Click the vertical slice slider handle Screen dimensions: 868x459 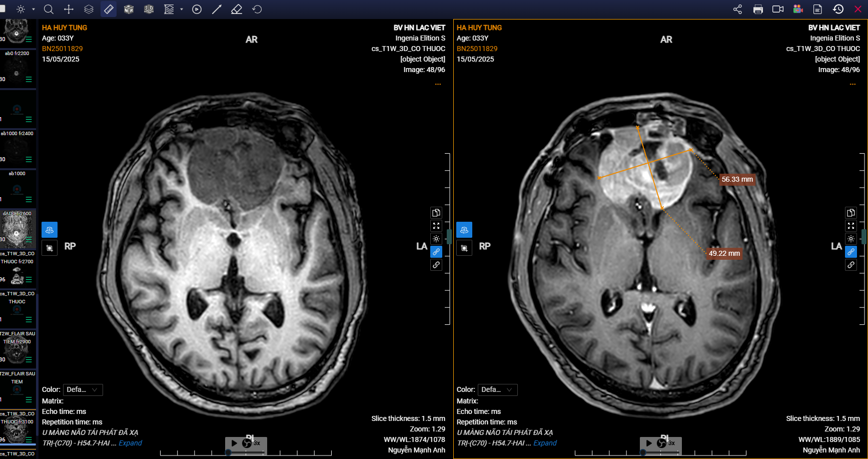point(449,236)
